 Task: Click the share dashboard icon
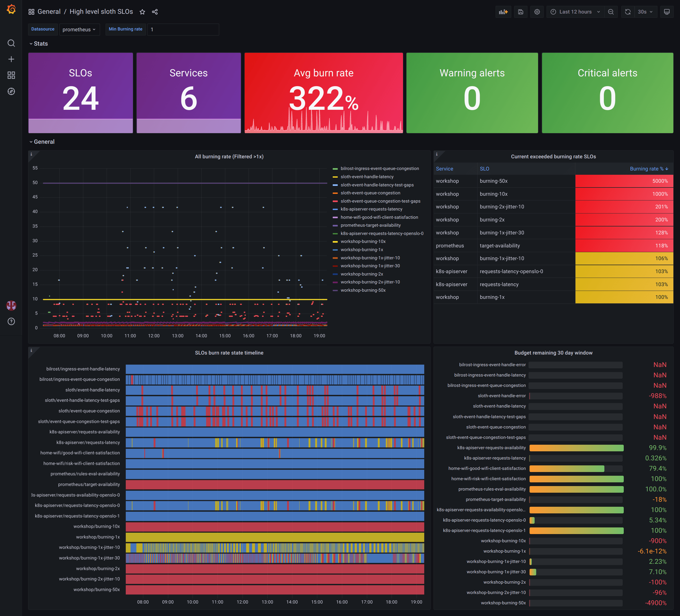(x=155, y=12)
